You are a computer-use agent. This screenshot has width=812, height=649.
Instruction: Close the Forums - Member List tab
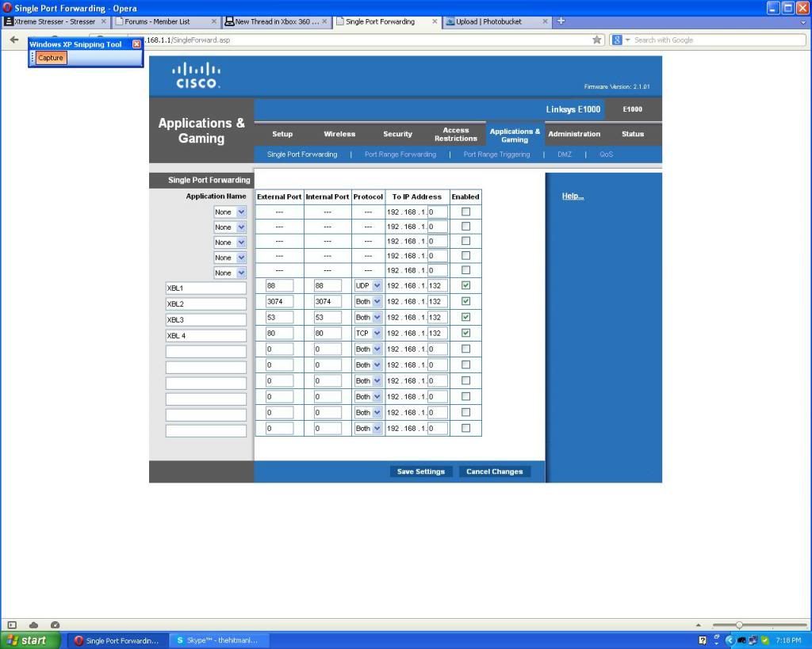coord(214,21)
